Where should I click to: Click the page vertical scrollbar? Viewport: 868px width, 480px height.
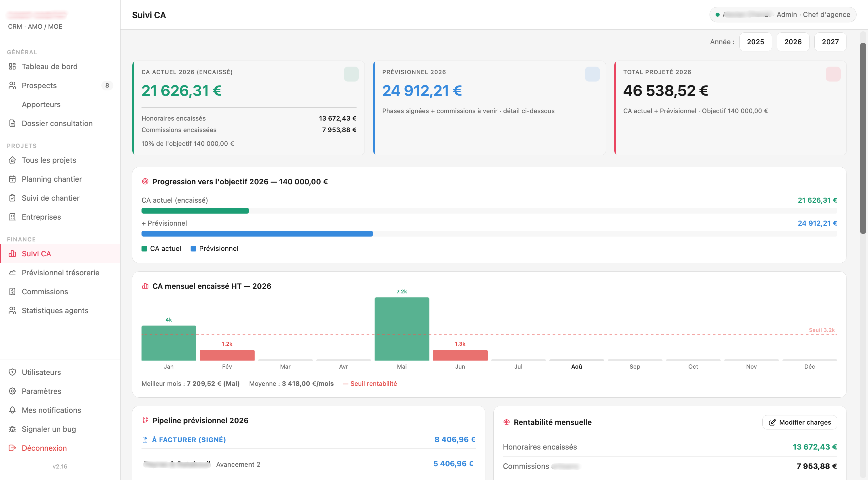coord(863,138)
